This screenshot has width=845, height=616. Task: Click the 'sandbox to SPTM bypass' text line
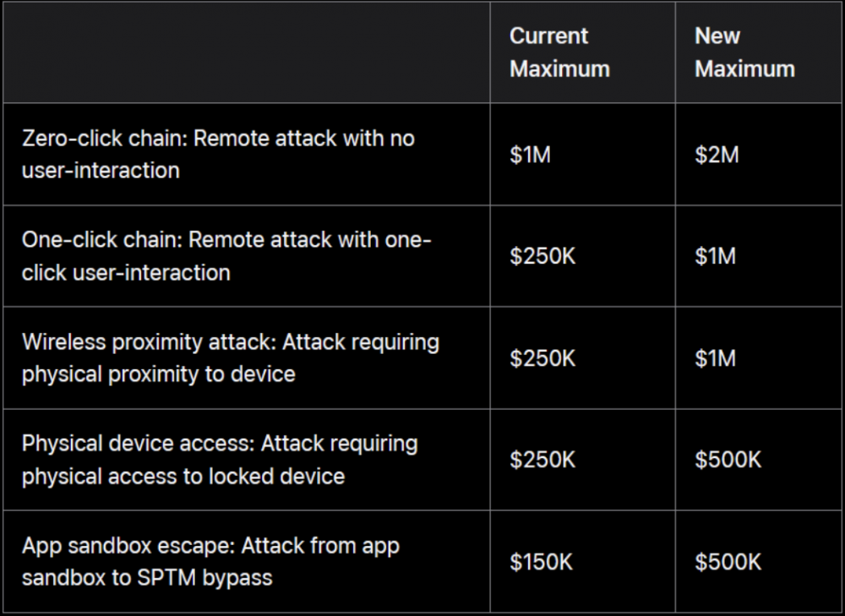(147, 578)
